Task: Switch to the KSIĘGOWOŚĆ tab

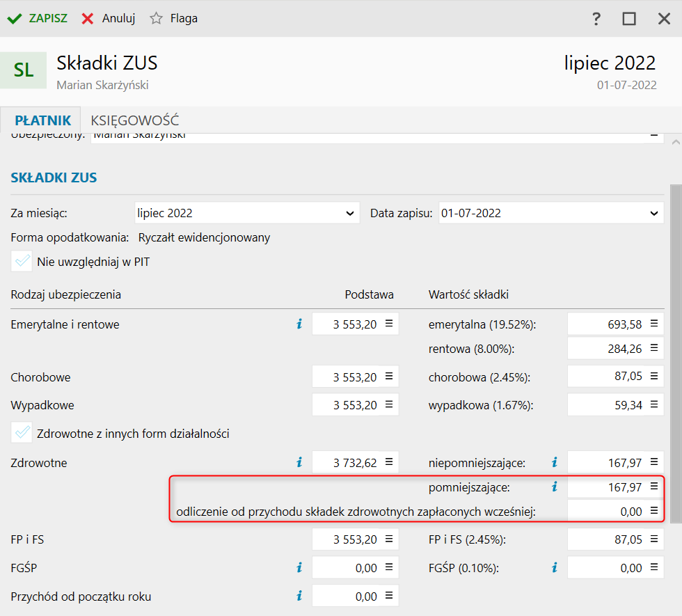Action: coord(135,119)
